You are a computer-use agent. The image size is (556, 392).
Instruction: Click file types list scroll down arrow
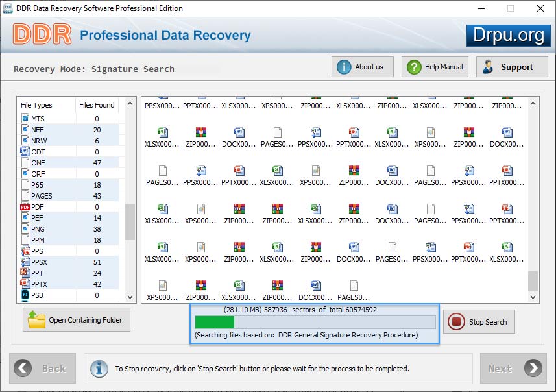(x=130, y=297)
